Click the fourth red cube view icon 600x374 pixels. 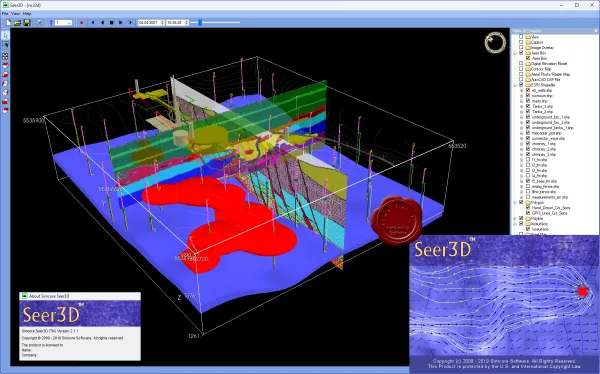pyautogui.click(x=5, y=92)
